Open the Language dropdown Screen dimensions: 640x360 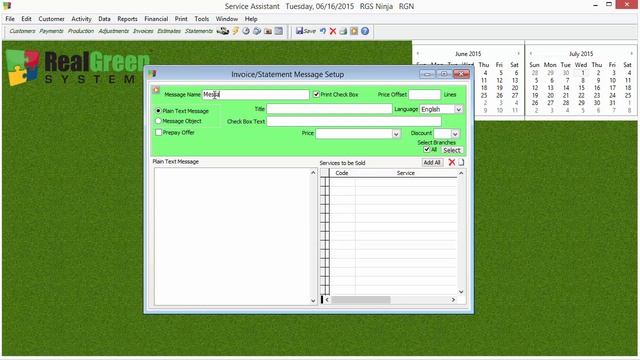pos(458,109)
